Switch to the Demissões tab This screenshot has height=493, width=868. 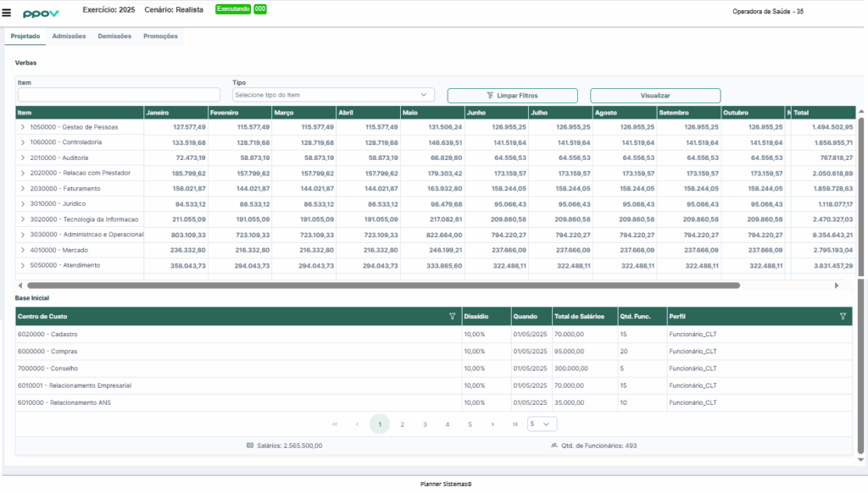(x=114, y=36)
